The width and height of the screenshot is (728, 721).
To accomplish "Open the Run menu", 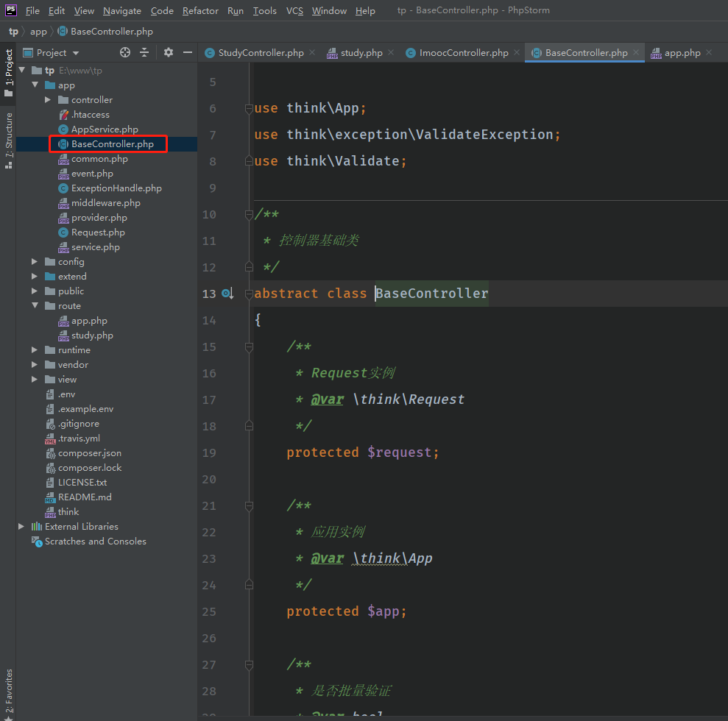I will click(236, 11).
